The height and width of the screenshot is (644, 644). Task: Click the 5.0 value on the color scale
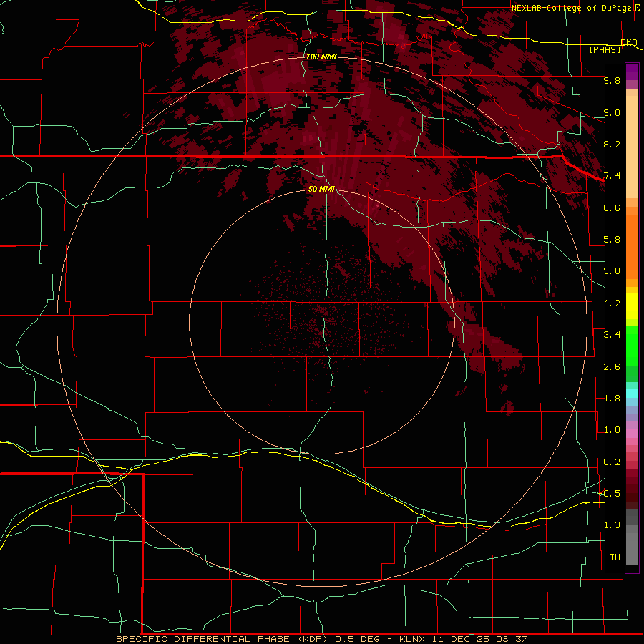(612, 271)
